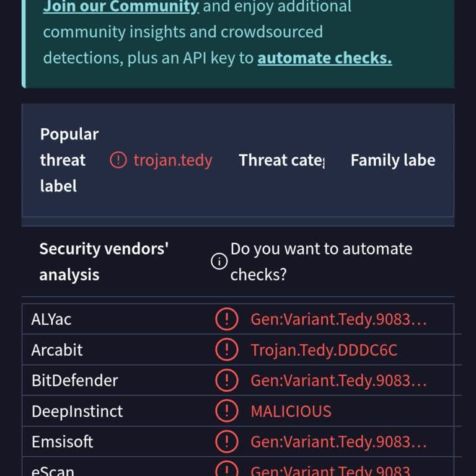Click the Emsisoft vendor name
476x476 pixels.
coord(62,442)
